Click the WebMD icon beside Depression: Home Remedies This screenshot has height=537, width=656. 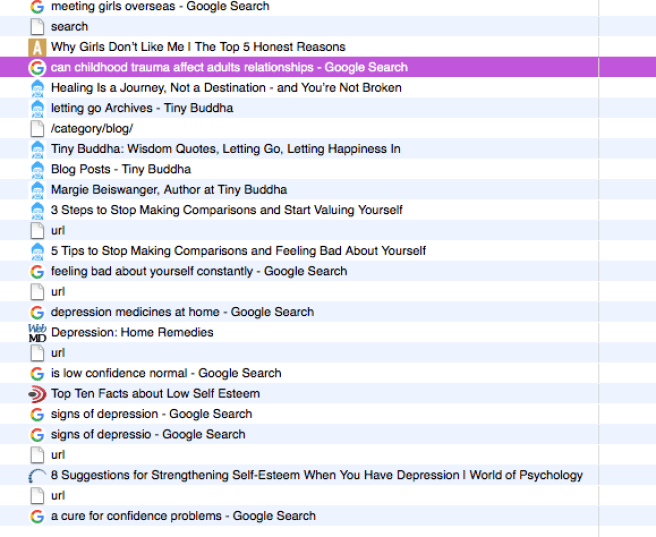coord(37,332)
